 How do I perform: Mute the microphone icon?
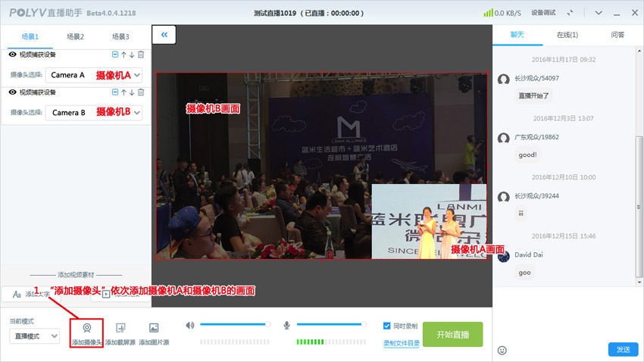(x=286, y=326)
